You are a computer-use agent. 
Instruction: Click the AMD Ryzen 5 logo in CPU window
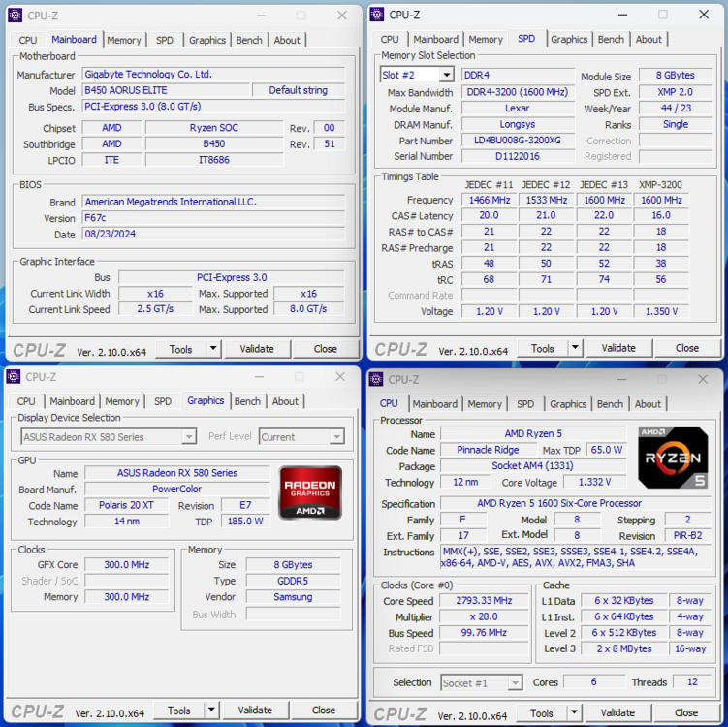tap(673, 458)
